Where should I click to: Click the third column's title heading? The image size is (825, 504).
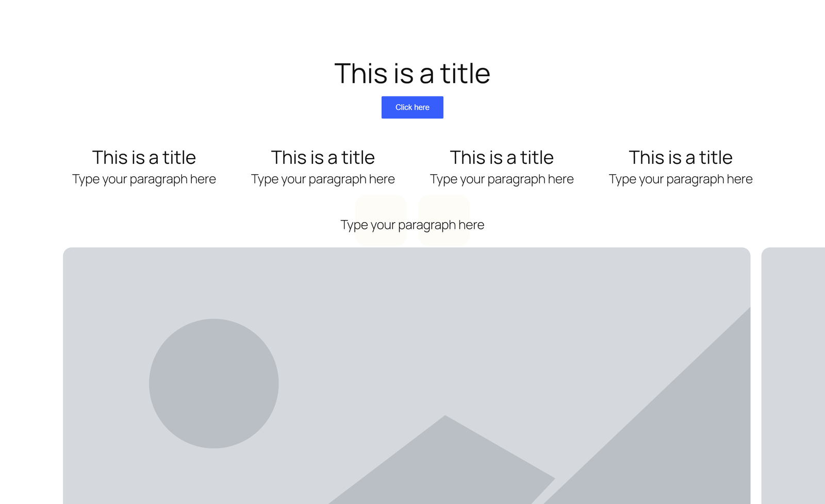point(502,157)
